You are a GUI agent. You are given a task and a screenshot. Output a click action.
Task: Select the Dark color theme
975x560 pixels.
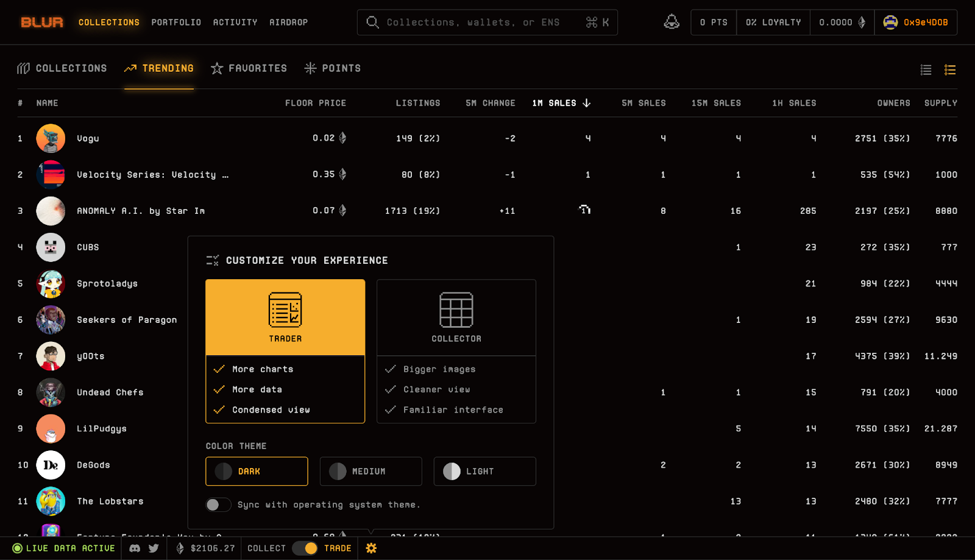click(257, 472)
